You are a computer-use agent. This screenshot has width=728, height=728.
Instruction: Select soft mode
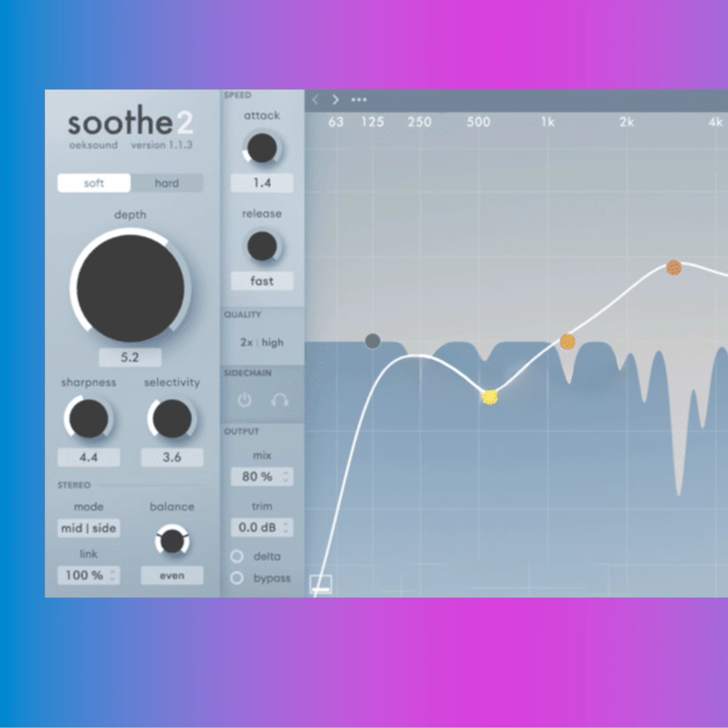94,183
